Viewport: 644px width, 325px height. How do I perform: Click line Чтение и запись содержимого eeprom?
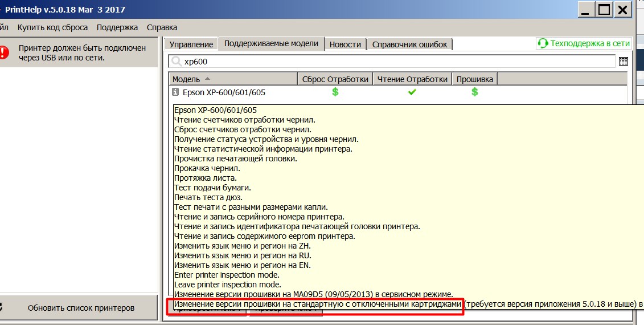coord(265,236)
